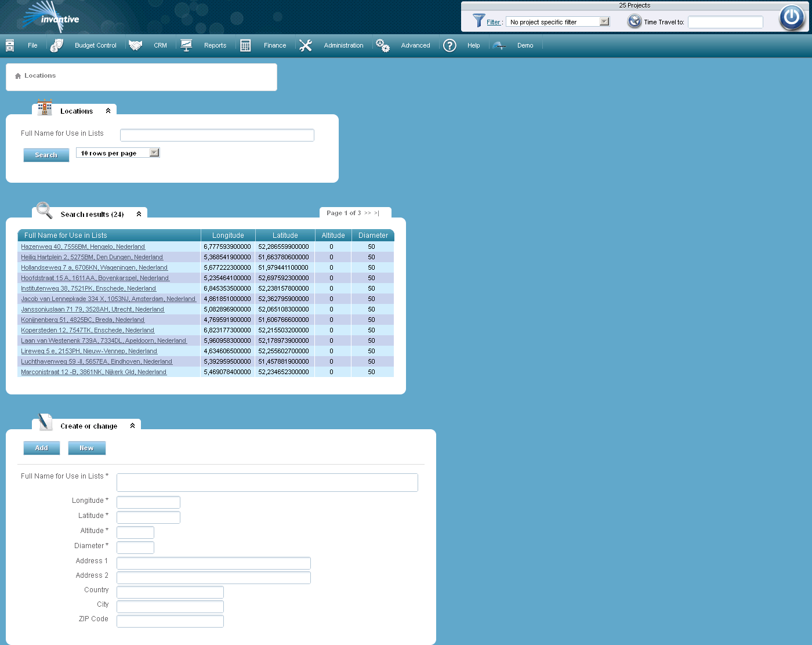812x645 pixels.
Task: Go to the next results page
Action: pos(367,213)
